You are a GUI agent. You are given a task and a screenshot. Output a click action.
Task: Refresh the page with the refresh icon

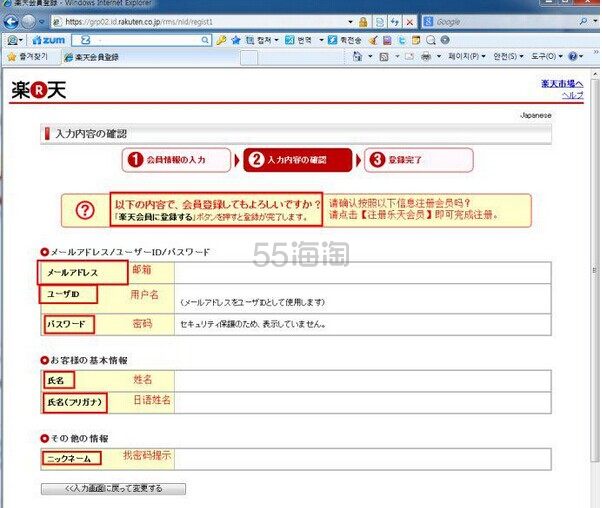tap(394, 22)
